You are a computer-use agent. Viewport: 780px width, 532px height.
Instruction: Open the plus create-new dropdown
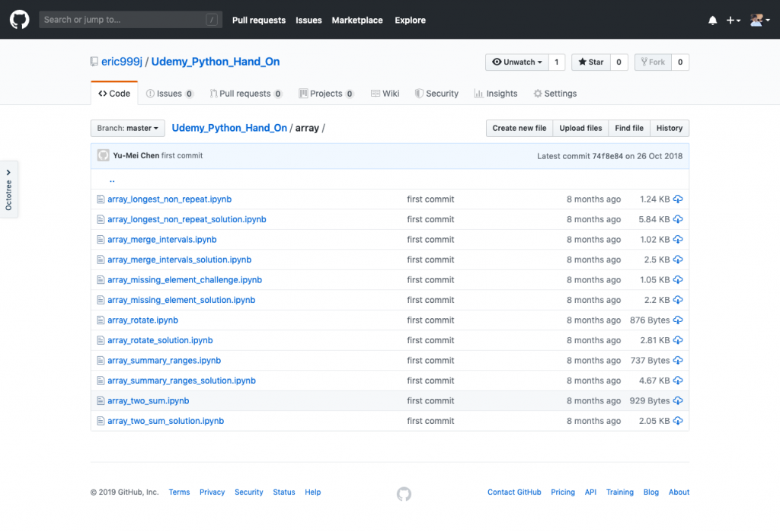point(734,21)
